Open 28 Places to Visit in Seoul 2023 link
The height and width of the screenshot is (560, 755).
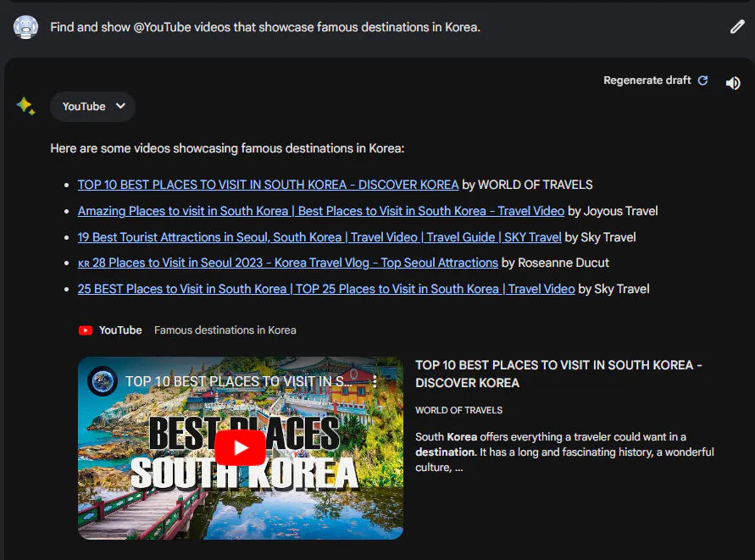[x=288, y=263]
